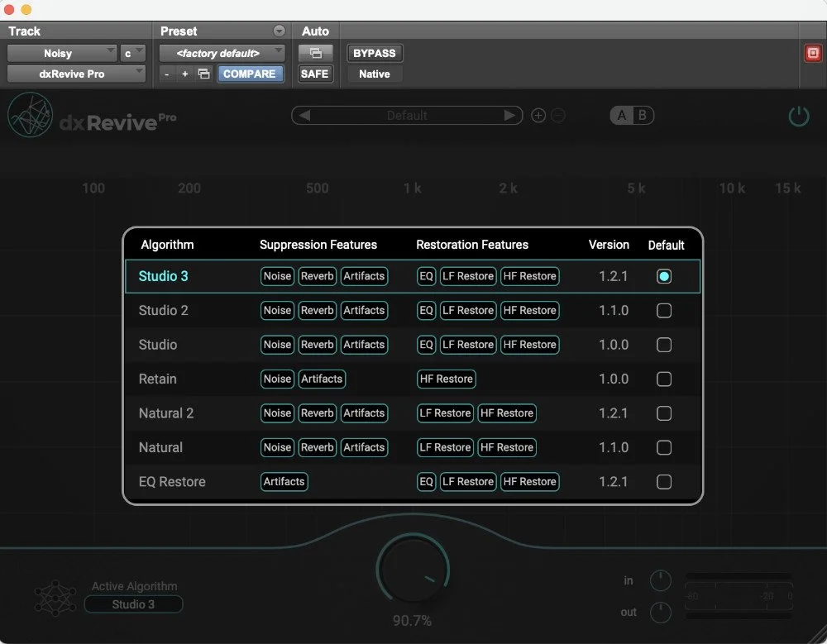Check the Default box for Studio
The width and height of the screenshot is (827, 644).
click(663, 345)
